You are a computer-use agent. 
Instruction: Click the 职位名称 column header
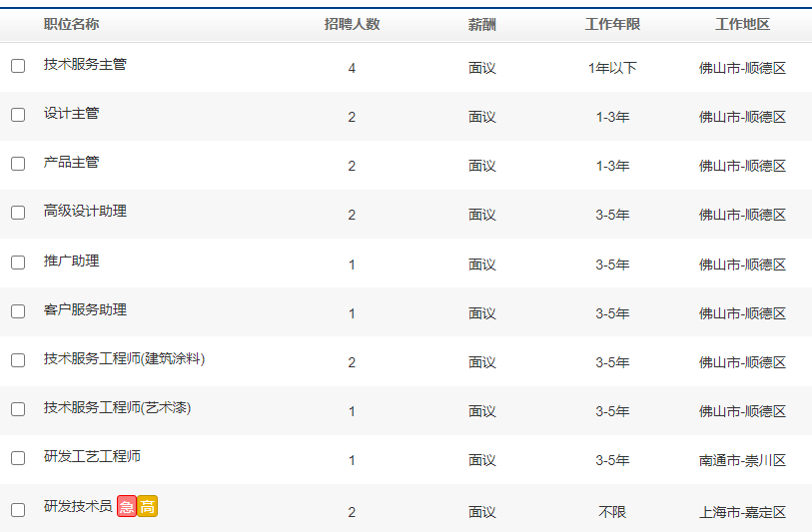click(71, 24)
